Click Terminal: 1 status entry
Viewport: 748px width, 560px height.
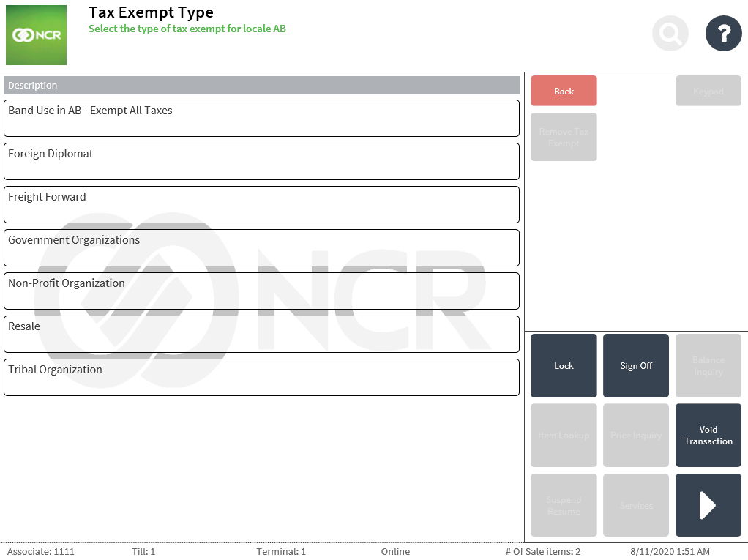(281, 551)
